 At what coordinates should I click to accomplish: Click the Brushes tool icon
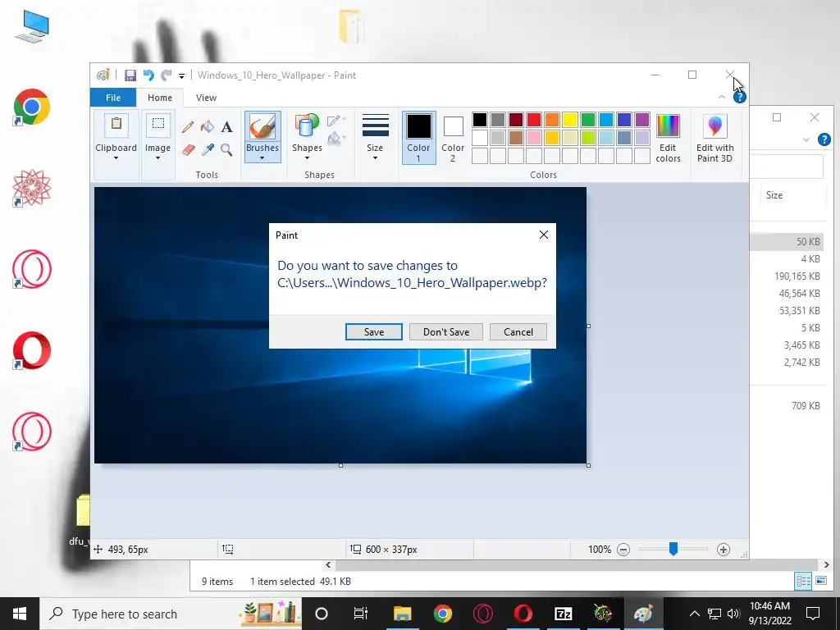pos(262,127)
